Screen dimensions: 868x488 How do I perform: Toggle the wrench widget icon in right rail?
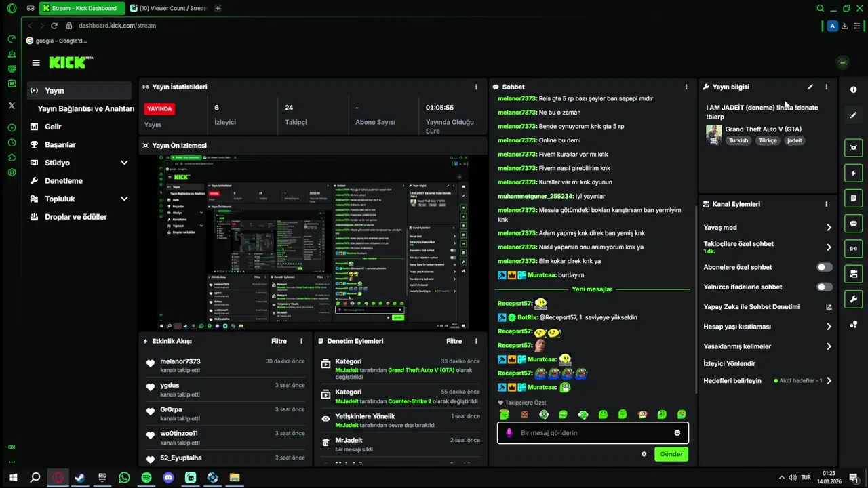click(853, 299)
